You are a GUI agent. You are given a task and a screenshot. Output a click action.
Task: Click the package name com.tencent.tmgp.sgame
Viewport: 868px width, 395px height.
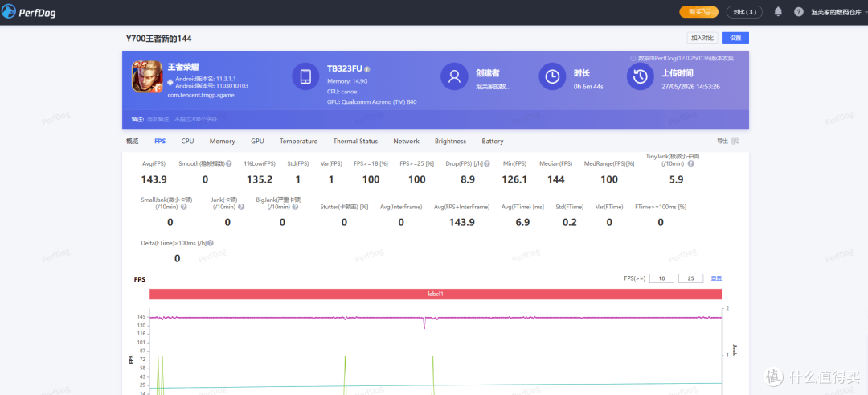pos(202,95)
